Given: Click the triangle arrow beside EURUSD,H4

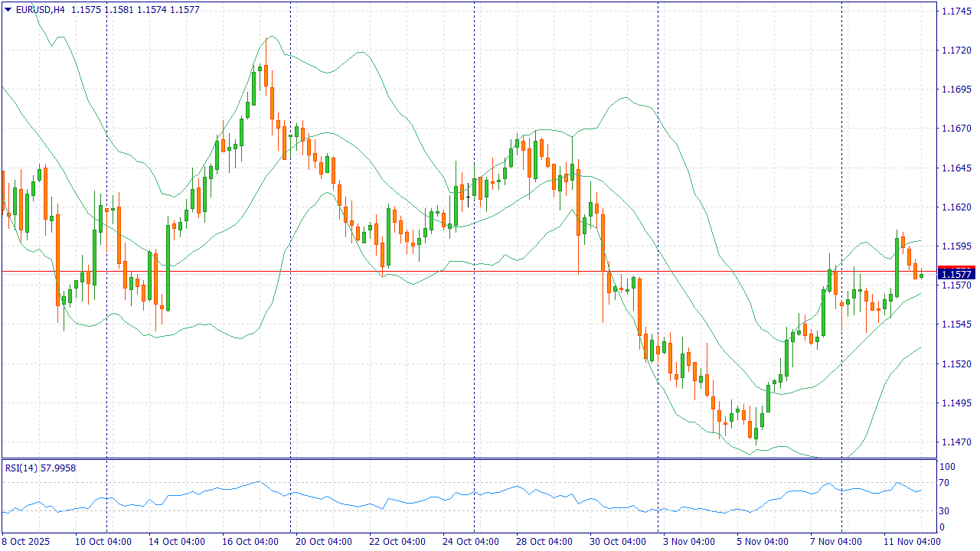Looking at the screenshot, I should 8,10.
